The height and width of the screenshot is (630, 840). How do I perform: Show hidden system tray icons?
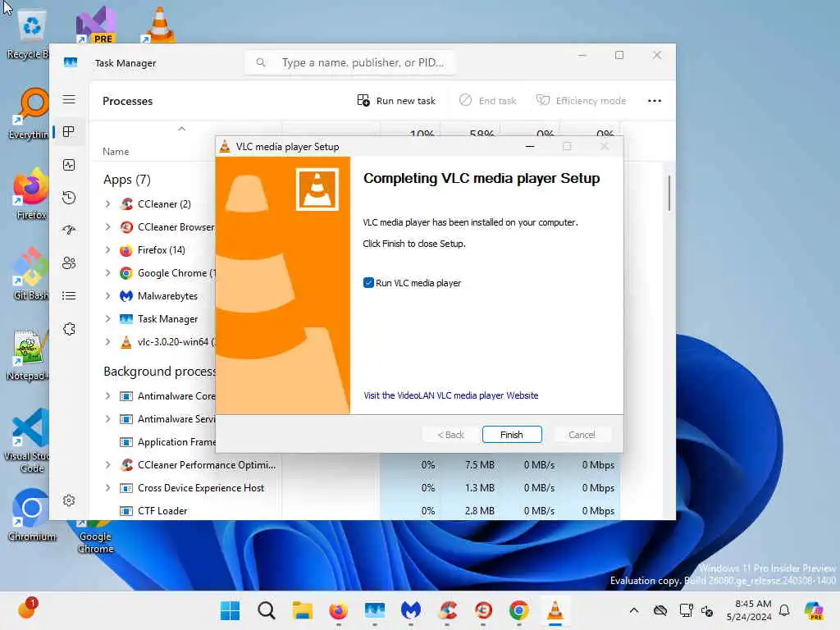pos(634,610)
